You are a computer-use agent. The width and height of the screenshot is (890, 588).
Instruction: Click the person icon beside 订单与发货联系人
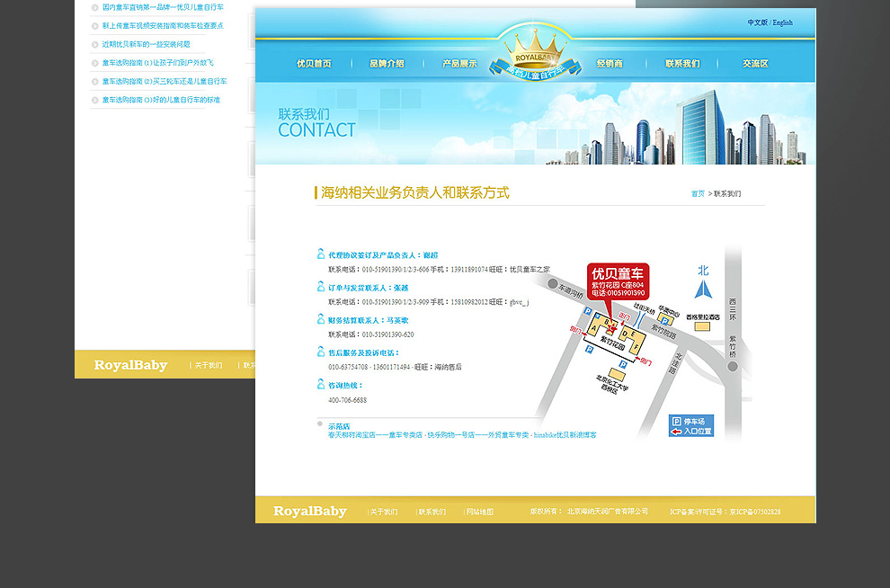[321, 287]
